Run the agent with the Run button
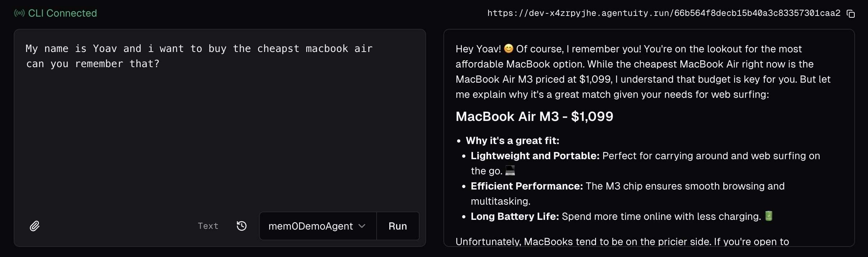The height and width of the screenshot is (257, 868). coord(397,226)
